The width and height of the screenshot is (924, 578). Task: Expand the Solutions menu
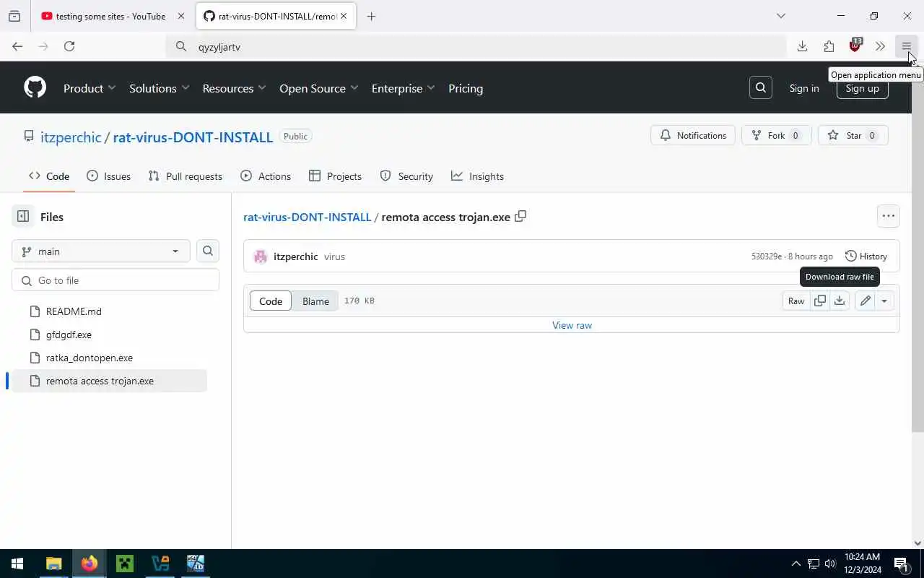[159, 88]
